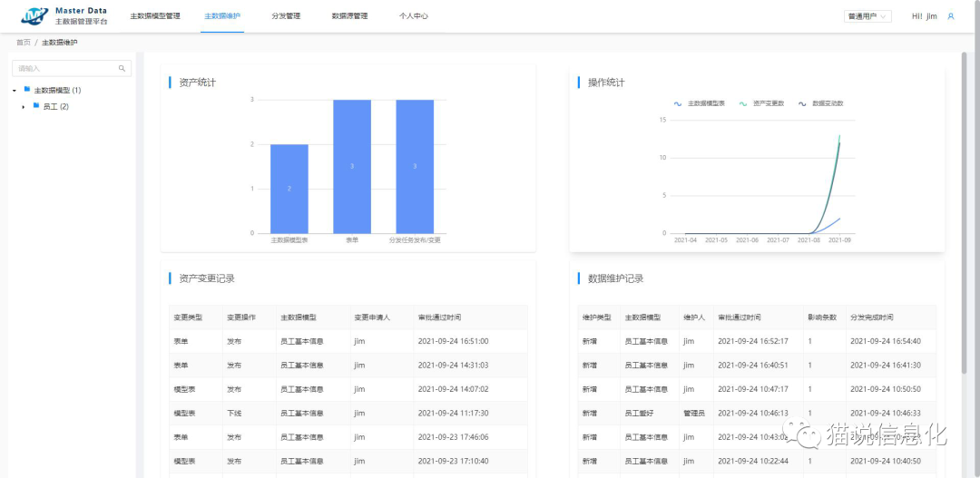Screen dimensions: 980x478
Task: Go to 首页 via breadcrumb link
Action: click(23, 43)
